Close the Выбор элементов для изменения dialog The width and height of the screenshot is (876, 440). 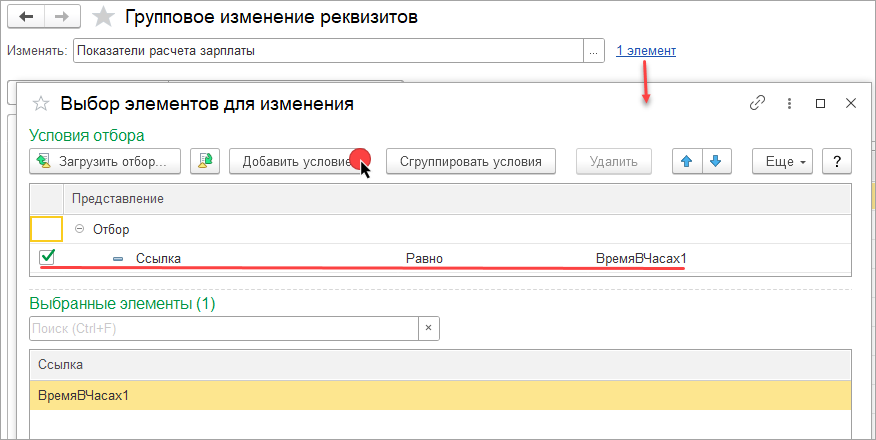pyautogui.click(x=851, y=103)
